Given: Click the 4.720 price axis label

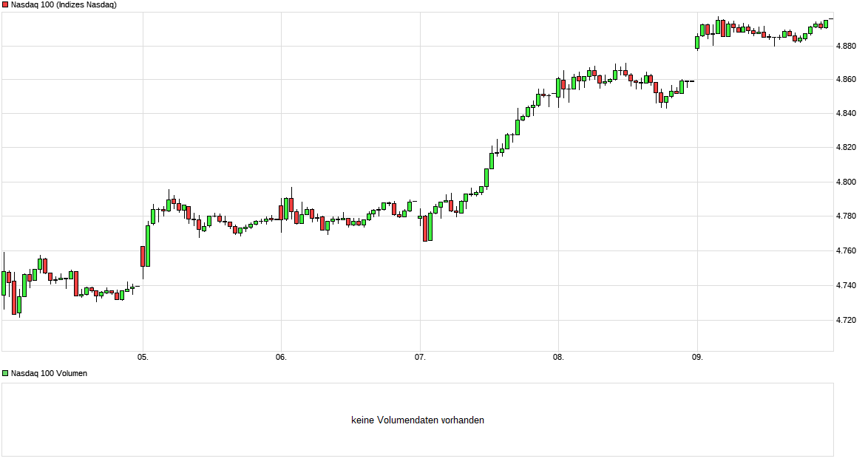Looking at the screenshot, I should (x=846, y=320).
